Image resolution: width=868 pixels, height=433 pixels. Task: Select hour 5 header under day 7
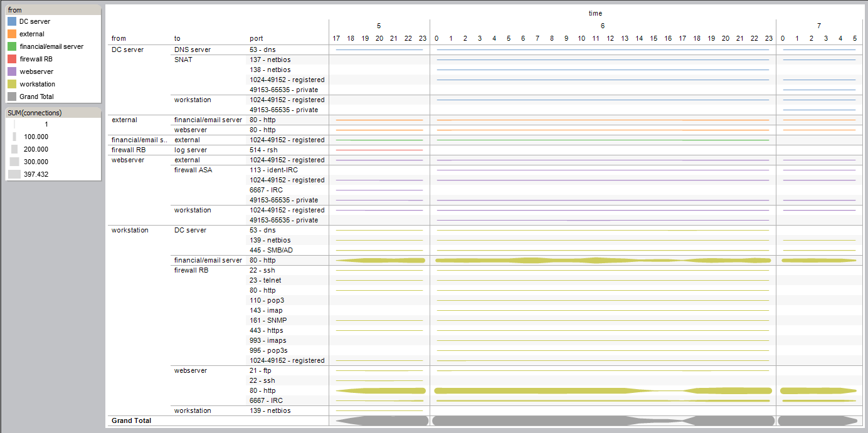(855, 39)
